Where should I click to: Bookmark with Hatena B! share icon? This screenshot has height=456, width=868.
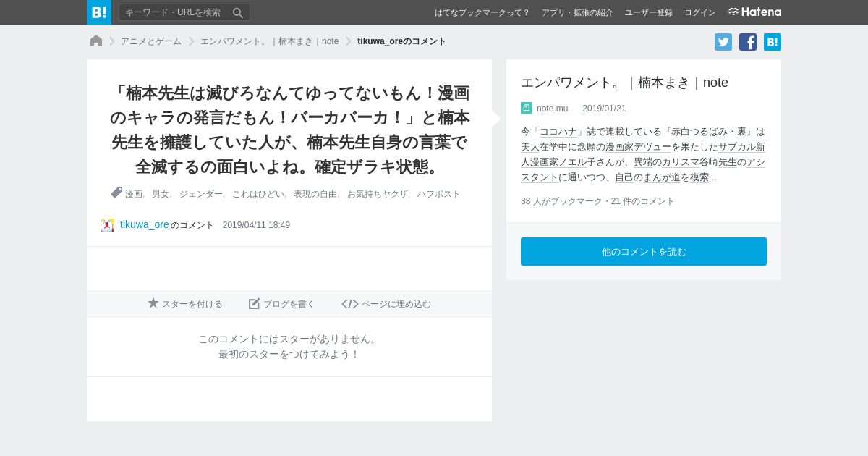tap(773, 42)
